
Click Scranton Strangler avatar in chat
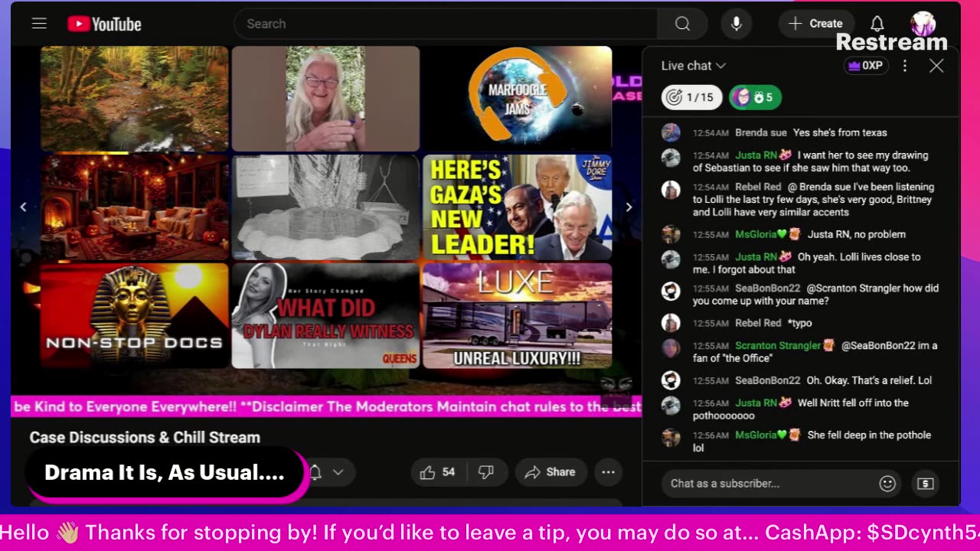(x=671, y=348)
